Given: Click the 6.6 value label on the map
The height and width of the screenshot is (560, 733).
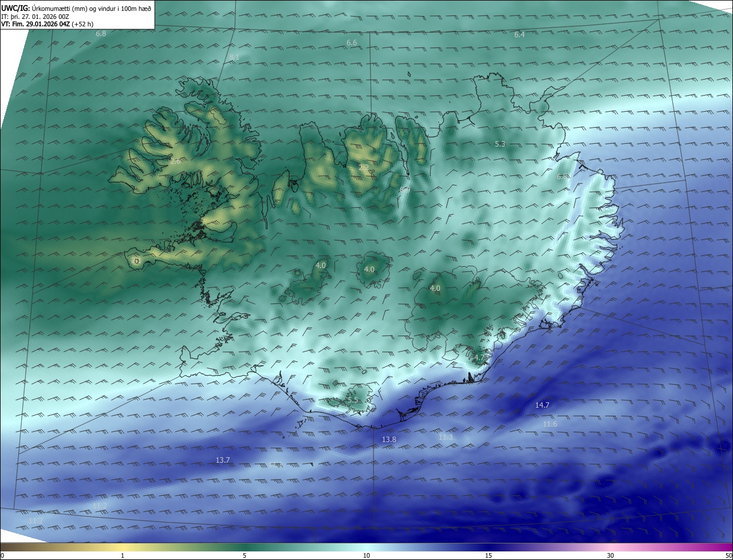Looking at the screenshot, I should click(352, 43).
